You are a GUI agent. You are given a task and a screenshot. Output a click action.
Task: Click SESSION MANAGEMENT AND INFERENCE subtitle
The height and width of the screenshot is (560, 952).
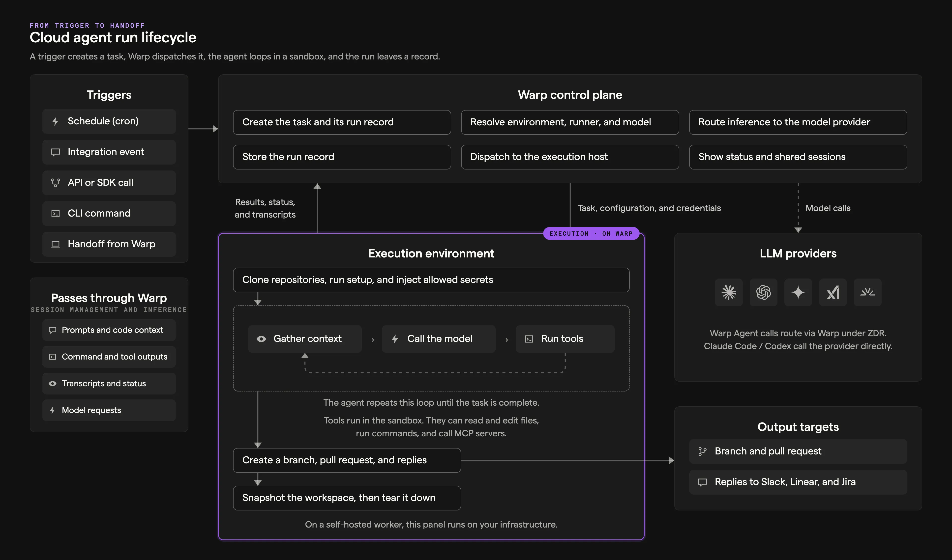coord(109,310)
